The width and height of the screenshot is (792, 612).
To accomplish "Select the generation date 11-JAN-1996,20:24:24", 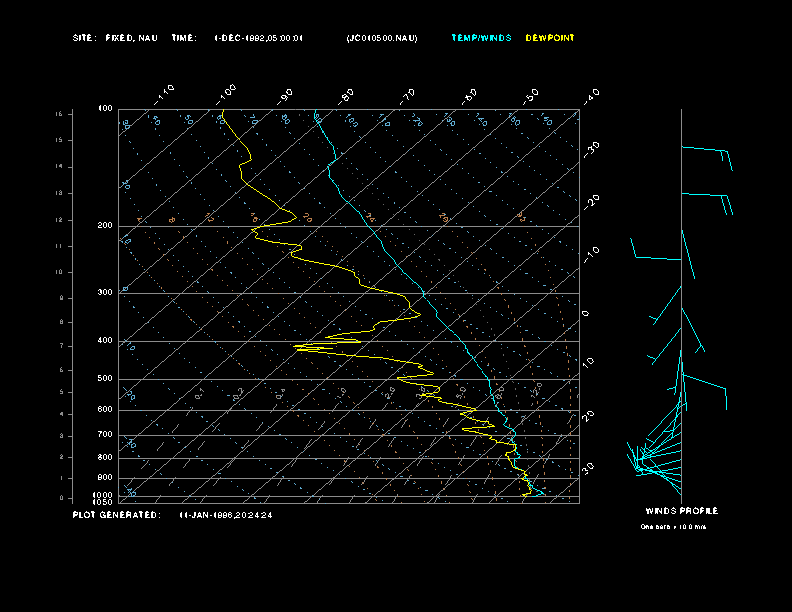I will point(226,515).
